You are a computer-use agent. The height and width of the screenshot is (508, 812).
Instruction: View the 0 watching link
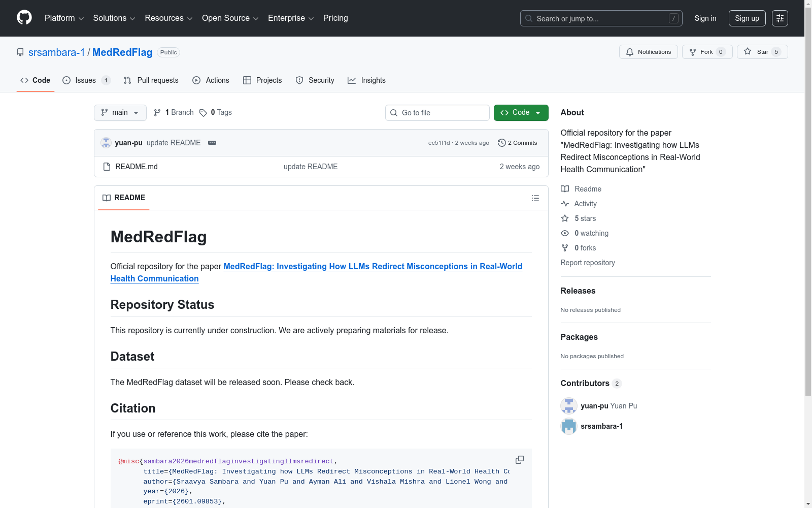click(585, 233)
